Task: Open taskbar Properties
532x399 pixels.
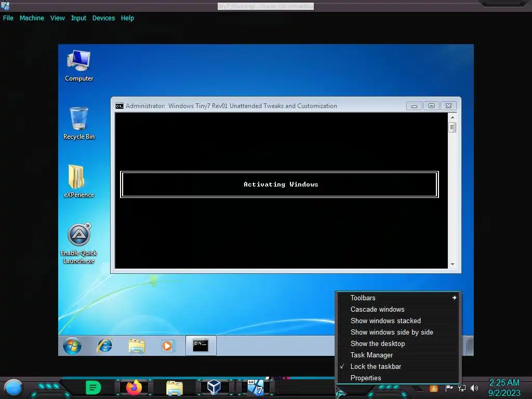Action: (x=398, y=378)
